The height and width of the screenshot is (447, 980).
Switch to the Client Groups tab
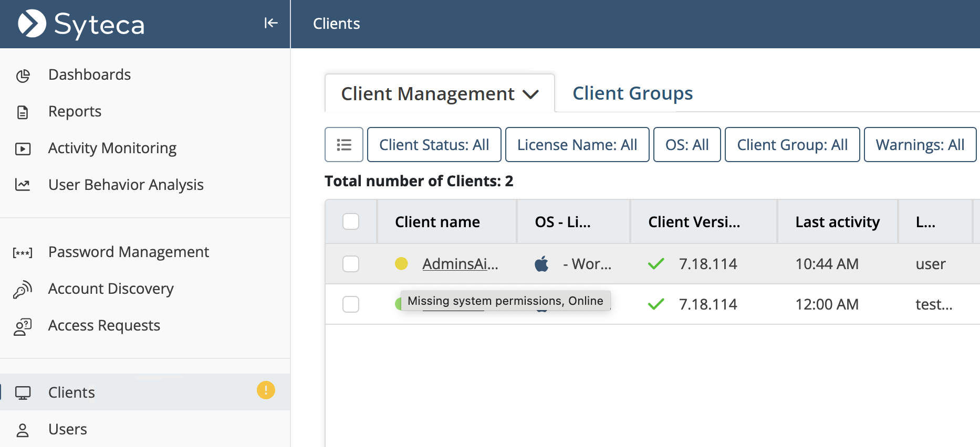[632, 93]
